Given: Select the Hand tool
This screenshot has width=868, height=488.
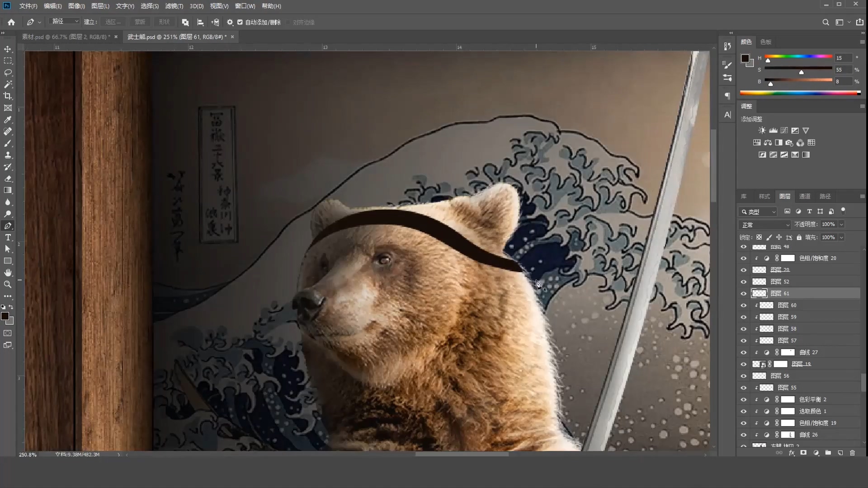Looking at the screenshot, I should (8, 272).
